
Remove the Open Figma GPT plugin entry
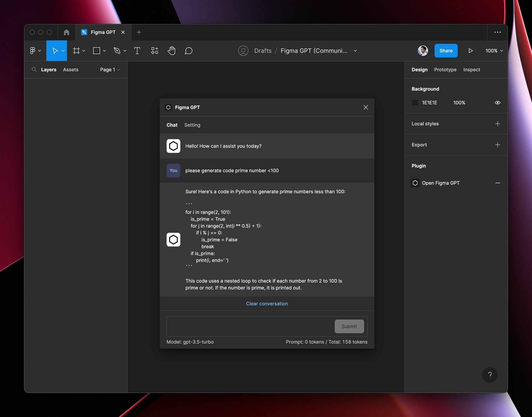pyautogui.click(x=497, y=183)
